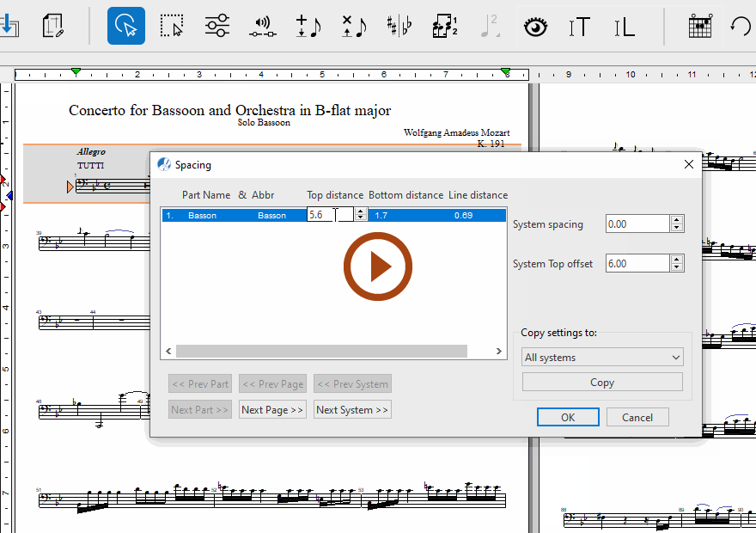Go to Next System
This screenshot has width=756, height=533.
pyautogui.click(x=352, y=409)
